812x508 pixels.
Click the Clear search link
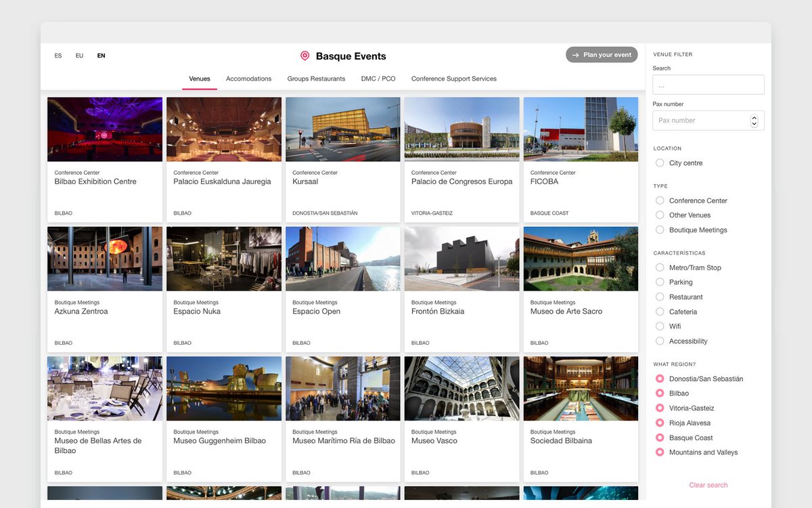[708, 485]
